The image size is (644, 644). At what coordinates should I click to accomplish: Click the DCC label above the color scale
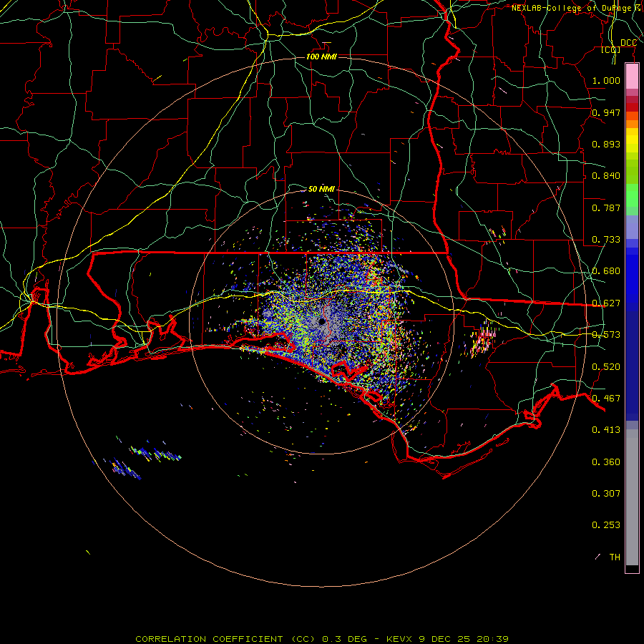click(628, 43)
